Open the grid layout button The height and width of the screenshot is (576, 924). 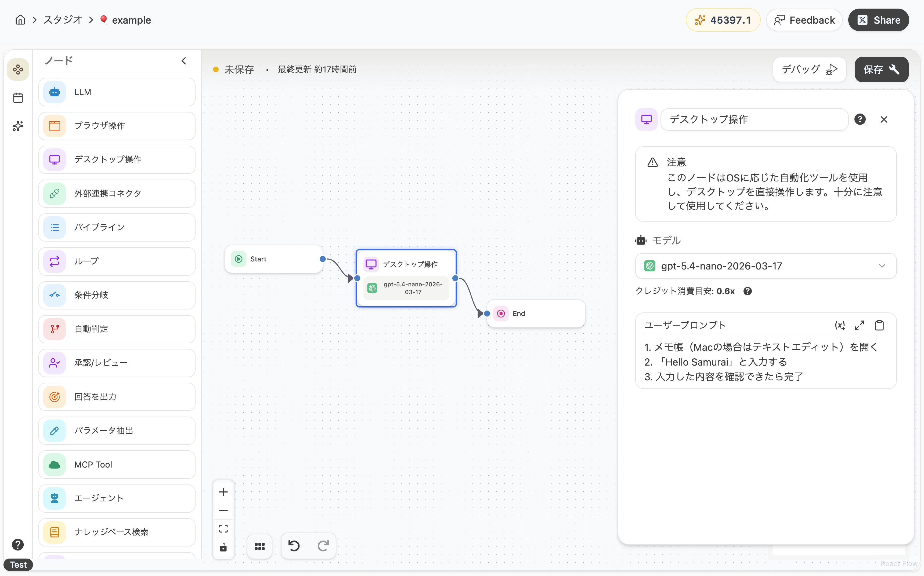259,546
